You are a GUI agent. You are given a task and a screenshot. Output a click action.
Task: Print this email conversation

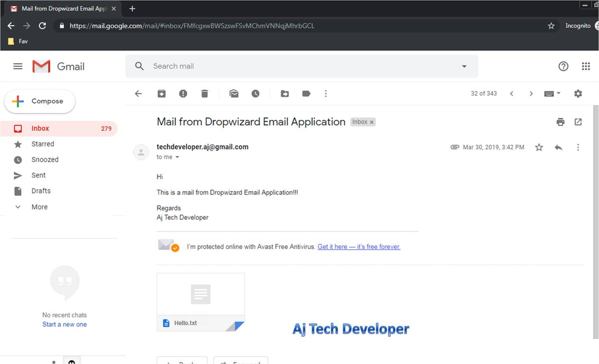[560, 122]
